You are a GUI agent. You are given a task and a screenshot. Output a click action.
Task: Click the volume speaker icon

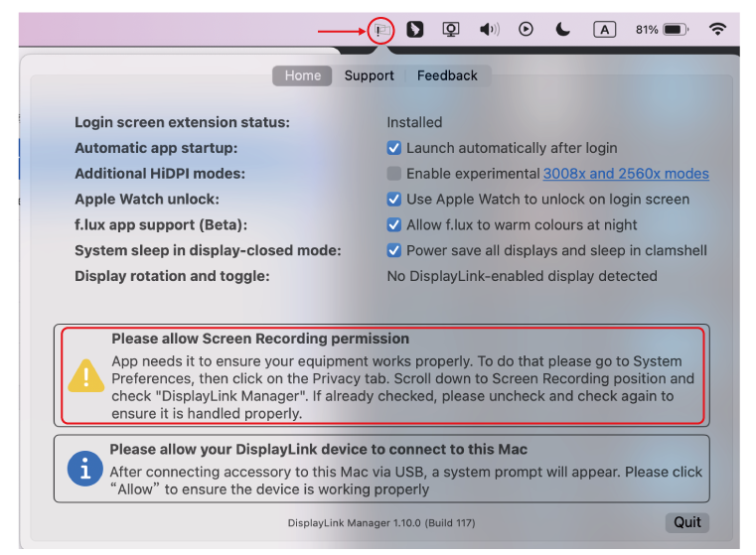click(489, 30)
